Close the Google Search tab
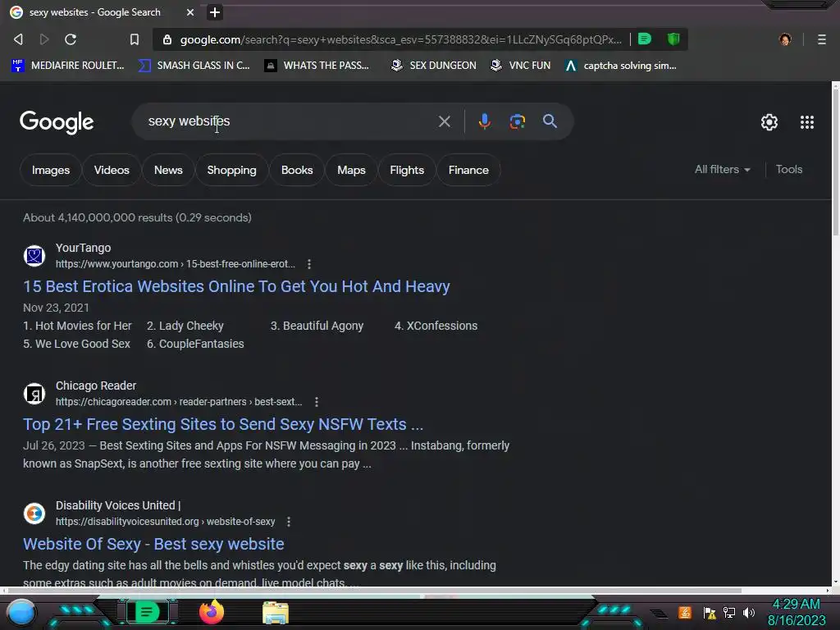Screen dimensions: 840x630 190,12
